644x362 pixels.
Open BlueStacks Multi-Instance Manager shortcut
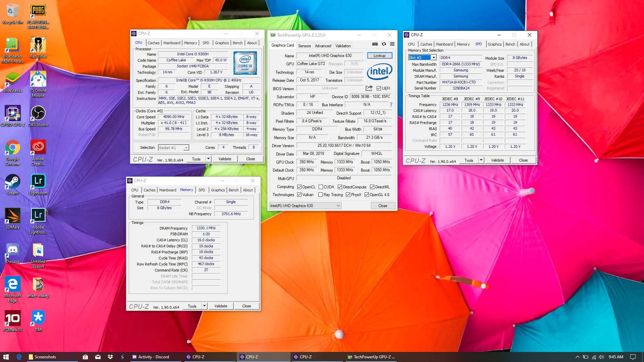point(12,51)
